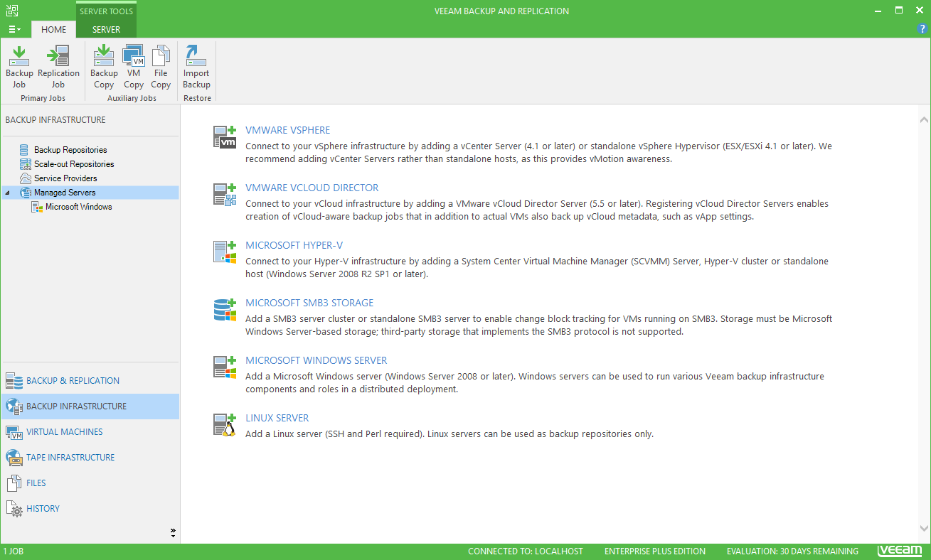Screen dimensions: 931x560
Task: Open the Microsoft Windows Server link
Action: (316, 360)
